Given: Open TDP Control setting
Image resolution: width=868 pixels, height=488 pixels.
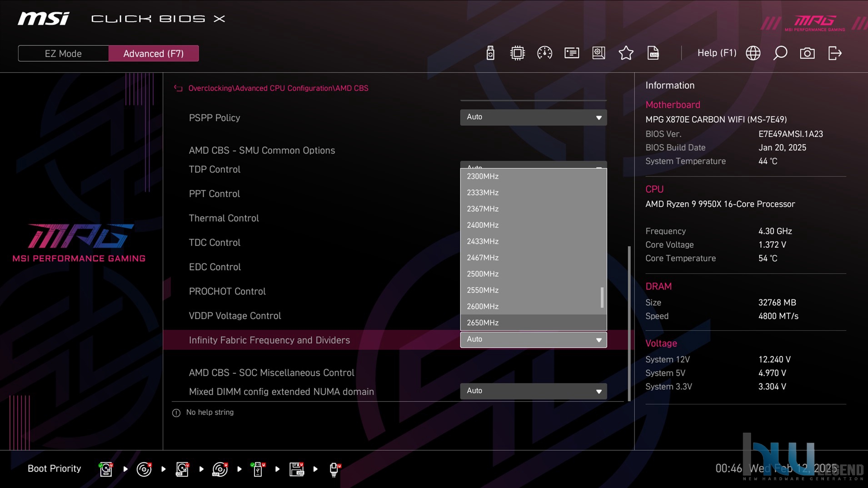Looking at the screenshot, I should pos(215,169).
